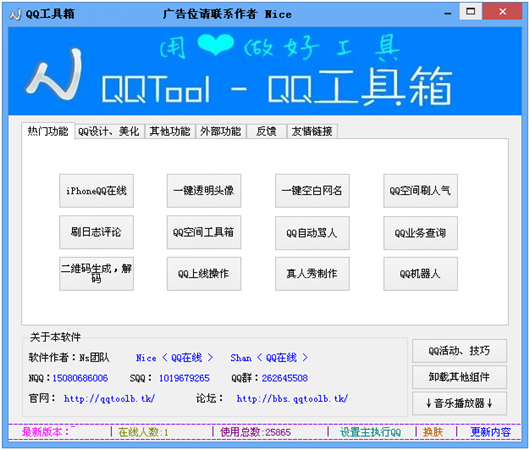Open the forum link http://bbs.qqtoolb.tk/
The image size is (529, 450).
click(292, 399)
